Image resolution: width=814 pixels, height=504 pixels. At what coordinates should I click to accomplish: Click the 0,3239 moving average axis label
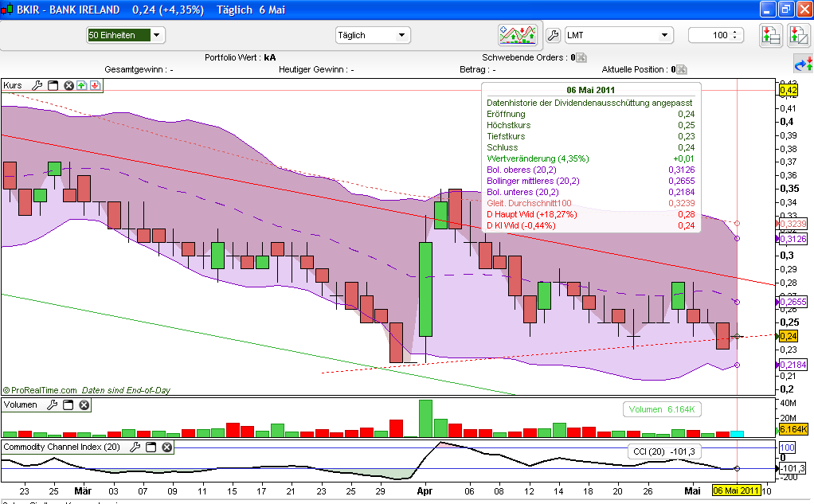pos(793,225)
